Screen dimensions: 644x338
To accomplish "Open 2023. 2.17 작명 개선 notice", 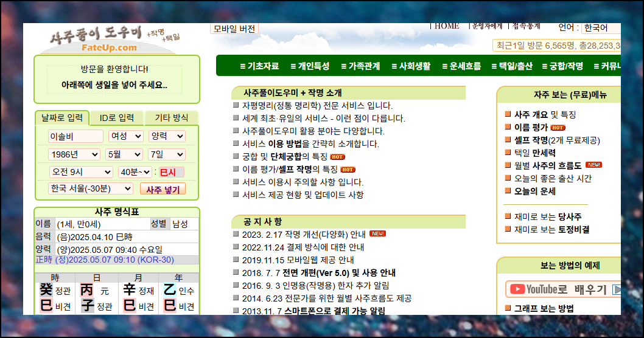I will 304,235.
